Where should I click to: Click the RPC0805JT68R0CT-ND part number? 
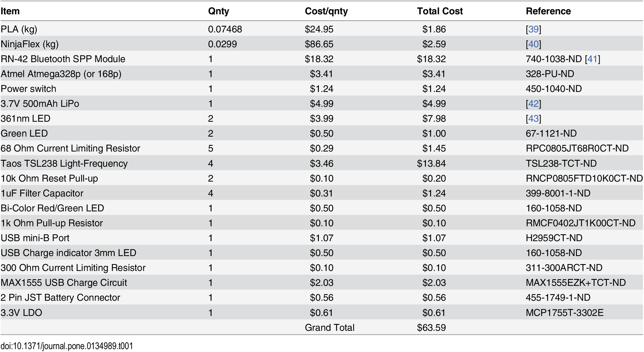(577, 148)
